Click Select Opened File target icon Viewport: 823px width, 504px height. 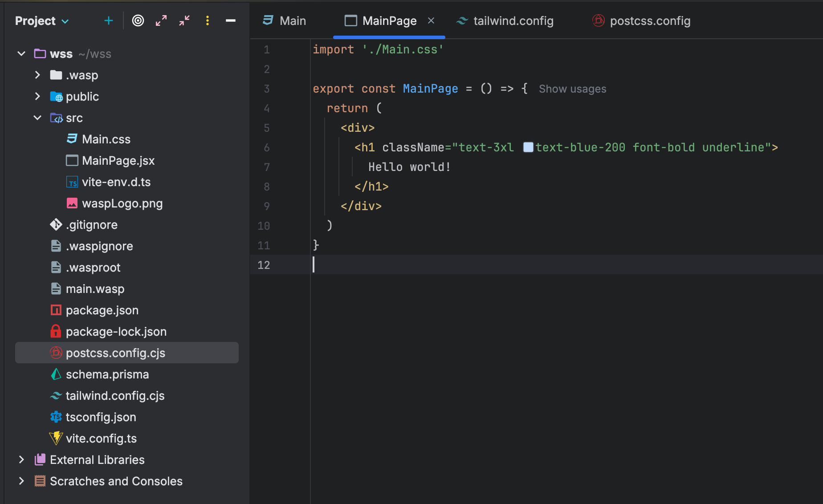138,20
